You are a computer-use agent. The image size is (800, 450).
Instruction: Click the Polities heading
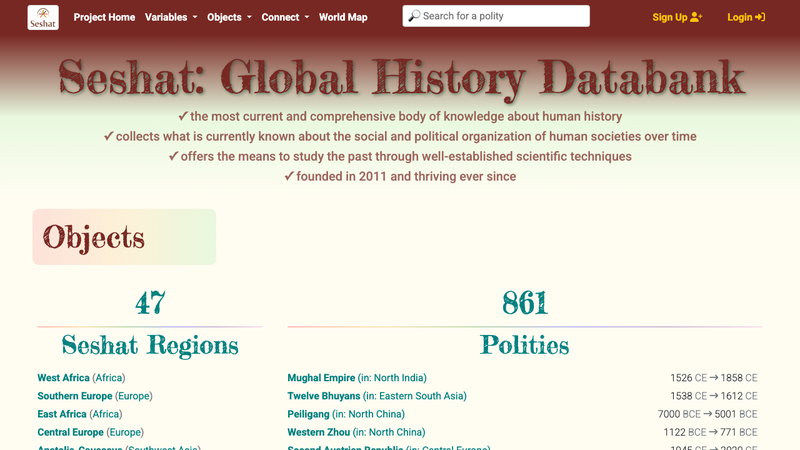coord(524,345)
